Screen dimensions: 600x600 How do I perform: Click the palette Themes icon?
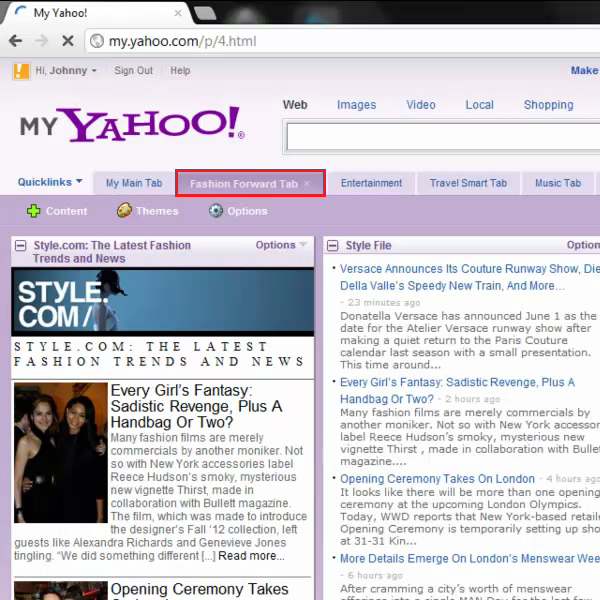click(x=124, y=210)
